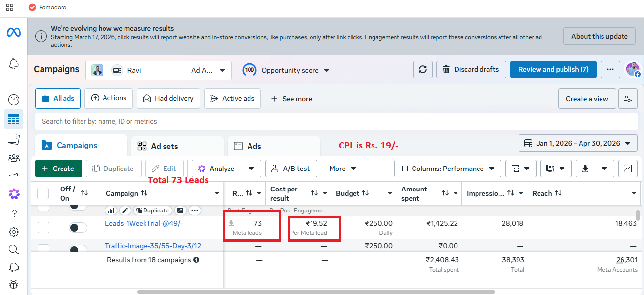
Task: Expand the export options arrow
Action: coord(604,169)
